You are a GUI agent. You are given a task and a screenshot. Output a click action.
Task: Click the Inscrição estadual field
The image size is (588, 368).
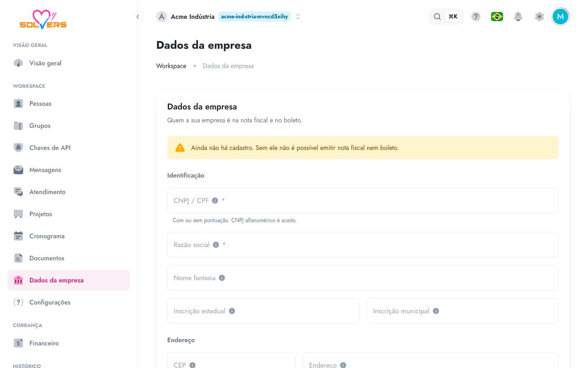[x=263, y=311]
